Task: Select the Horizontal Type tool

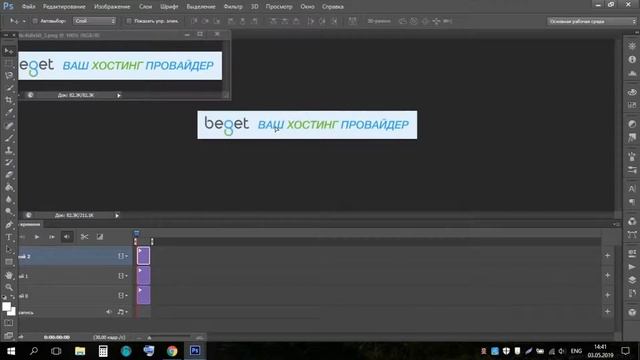Action: tap(9, 237)
